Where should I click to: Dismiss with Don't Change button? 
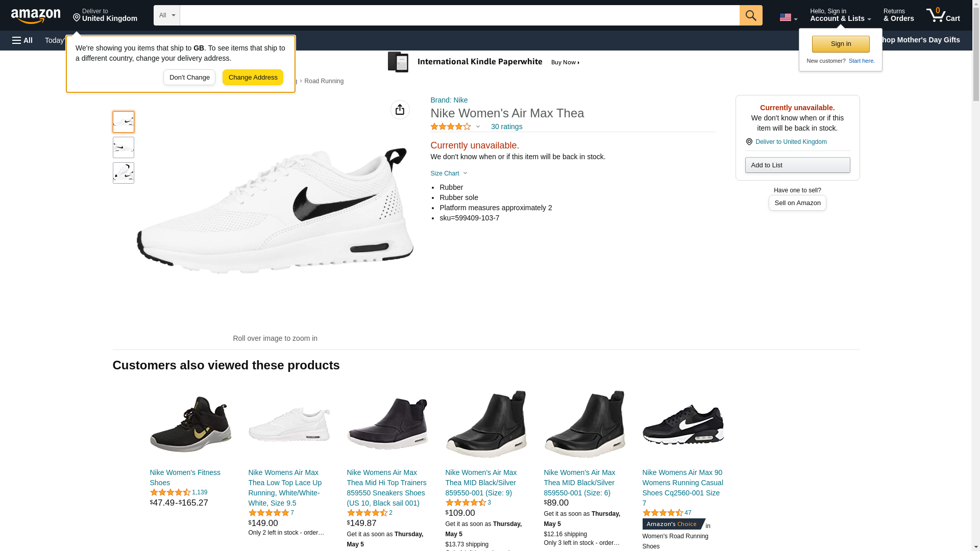click(189, 78)
